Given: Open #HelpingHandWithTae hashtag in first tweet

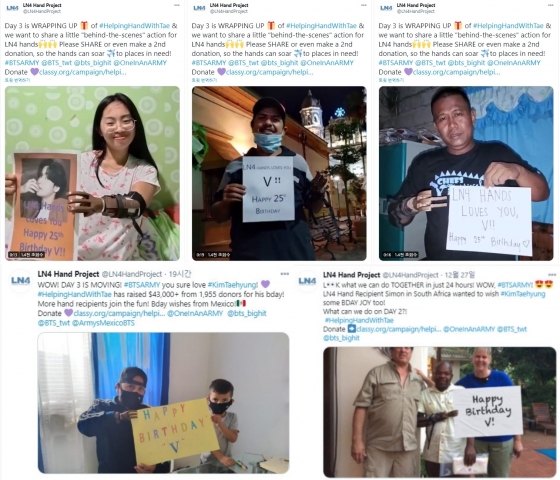Looking at the screenshot, I should [134, 26].
